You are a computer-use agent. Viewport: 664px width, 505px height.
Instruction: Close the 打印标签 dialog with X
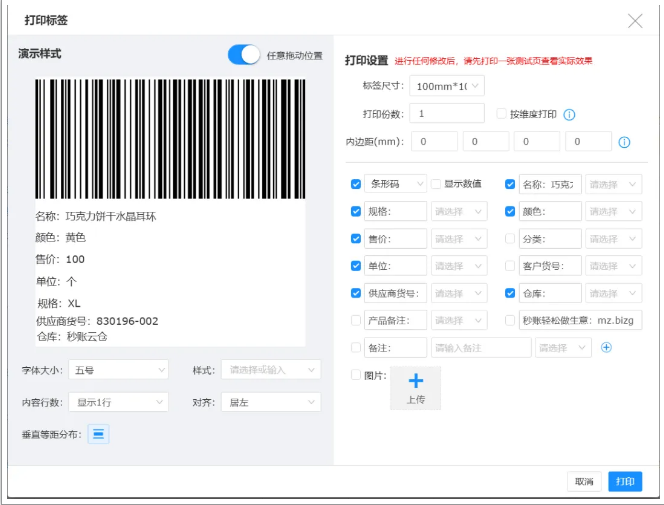pyautogui.click(x=635, y=20)
